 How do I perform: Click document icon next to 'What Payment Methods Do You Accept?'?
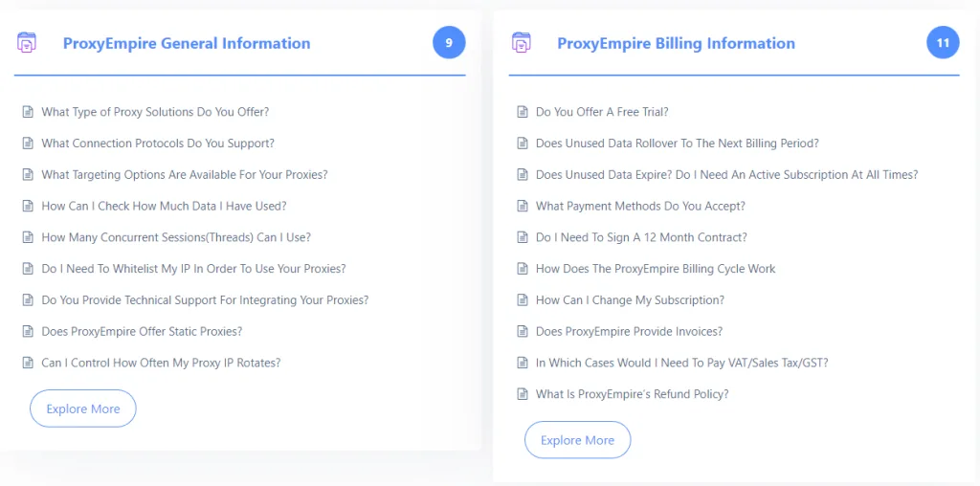523,207
